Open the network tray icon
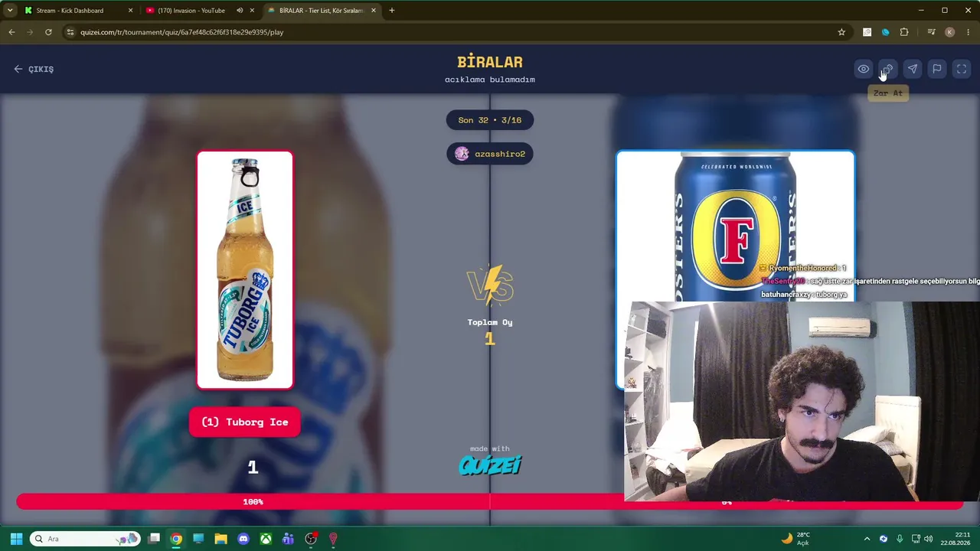Screen dimensions: 980x551 click(916, 539)
